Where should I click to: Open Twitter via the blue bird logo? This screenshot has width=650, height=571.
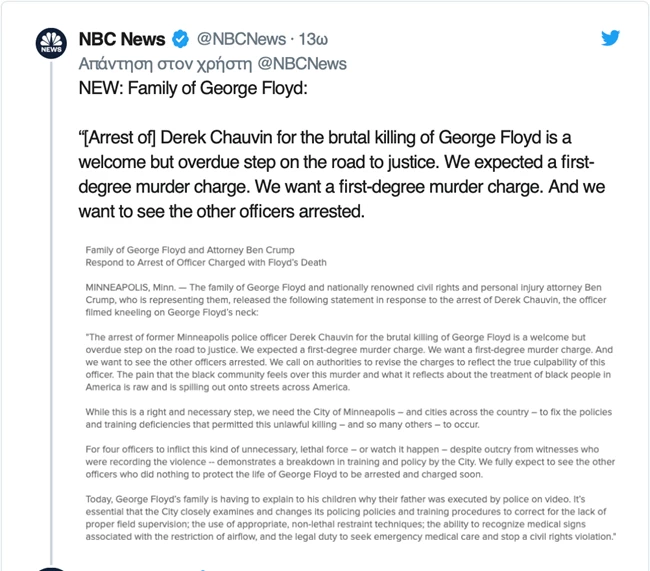click(611, 38)
